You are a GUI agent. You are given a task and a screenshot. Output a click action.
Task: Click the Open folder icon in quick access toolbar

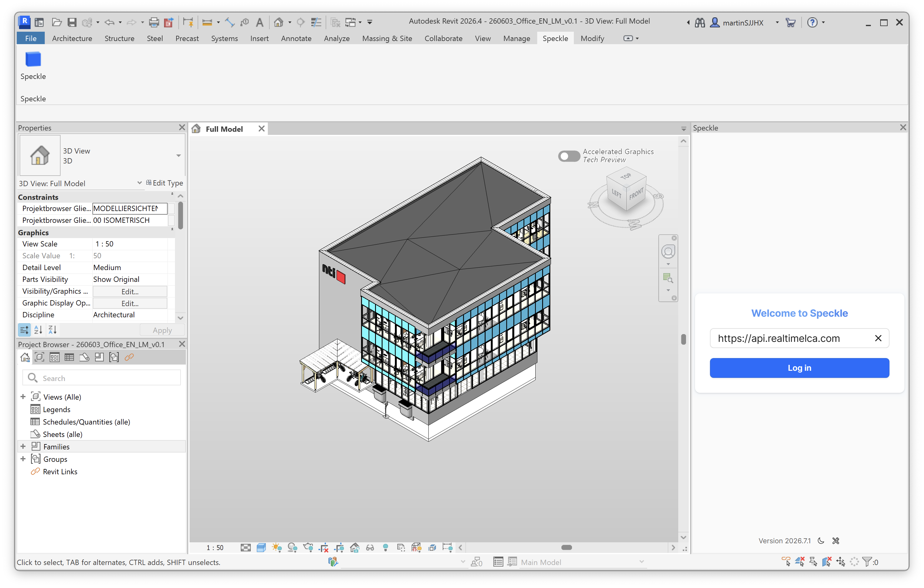click(x=57, y=22)
